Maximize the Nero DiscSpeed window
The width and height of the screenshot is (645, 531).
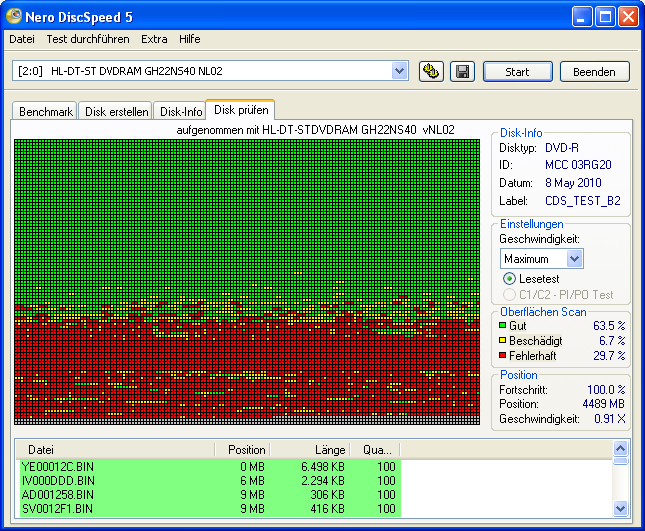(605, 17)
